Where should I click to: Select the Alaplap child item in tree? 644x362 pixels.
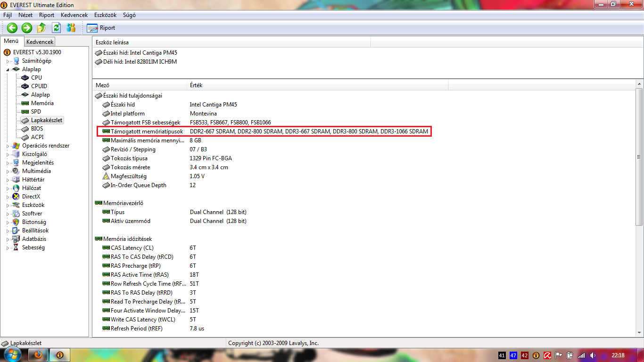pos(41,95)
